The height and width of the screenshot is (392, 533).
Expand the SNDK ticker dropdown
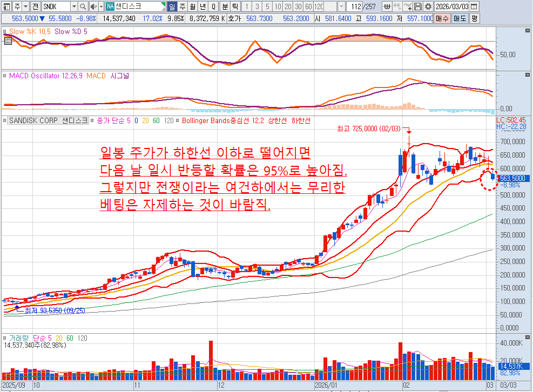(73, 6)
